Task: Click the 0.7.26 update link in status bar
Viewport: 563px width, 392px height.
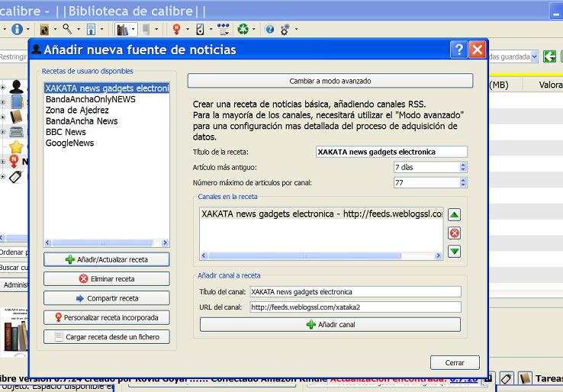Action: (464, 378)
